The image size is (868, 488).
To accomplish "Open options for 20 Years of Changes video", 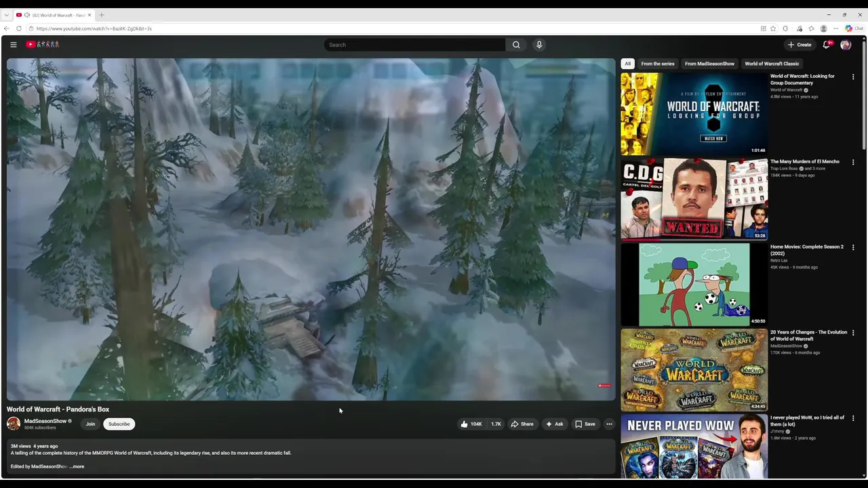I will point(853,333).
